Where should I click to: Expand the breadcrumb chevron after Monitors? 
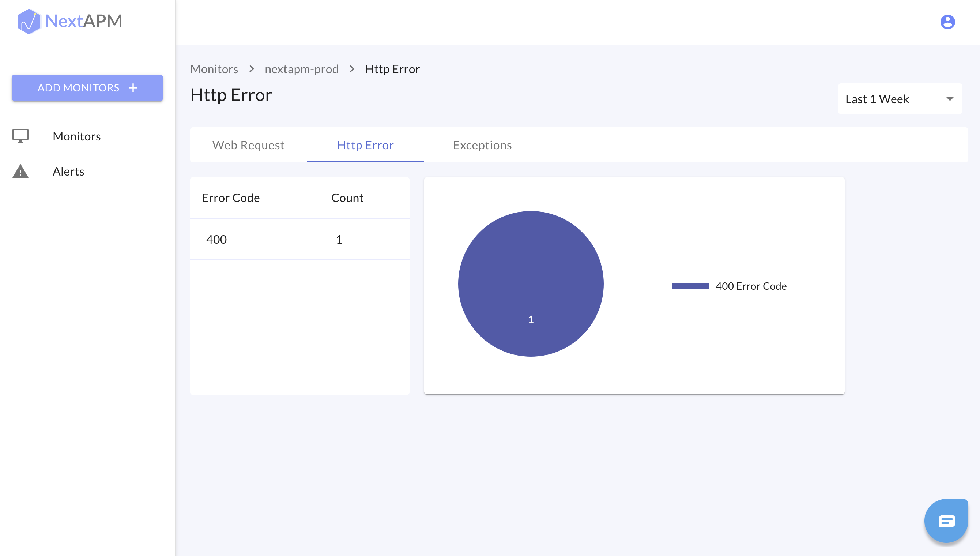tap(252, 69)
